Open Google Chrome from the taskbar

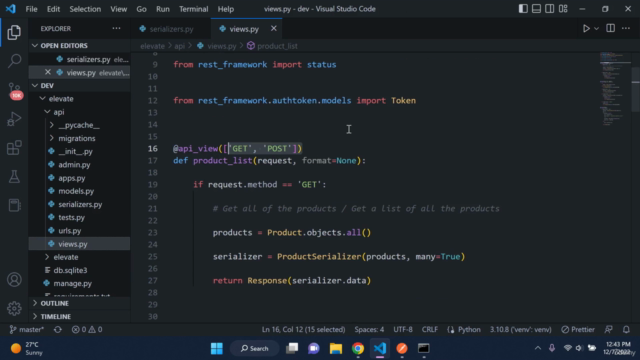click(x=358, y=348)
